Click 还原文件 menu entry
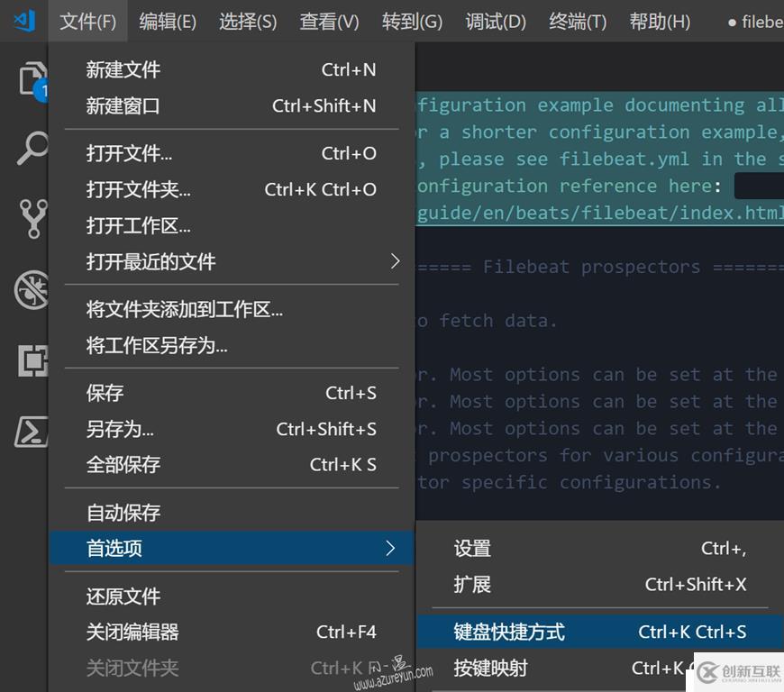The image size is (784, 692). [232, 596]
